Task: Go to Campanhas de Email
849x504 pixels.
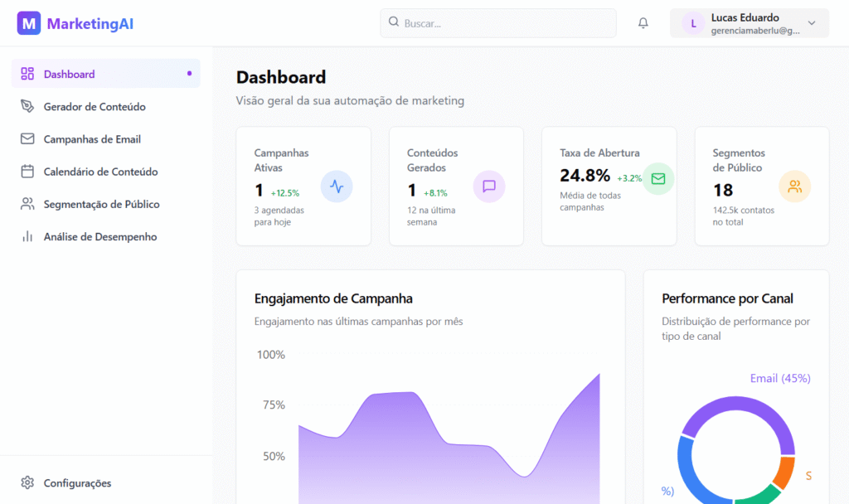Action: (x=92, y=139)
